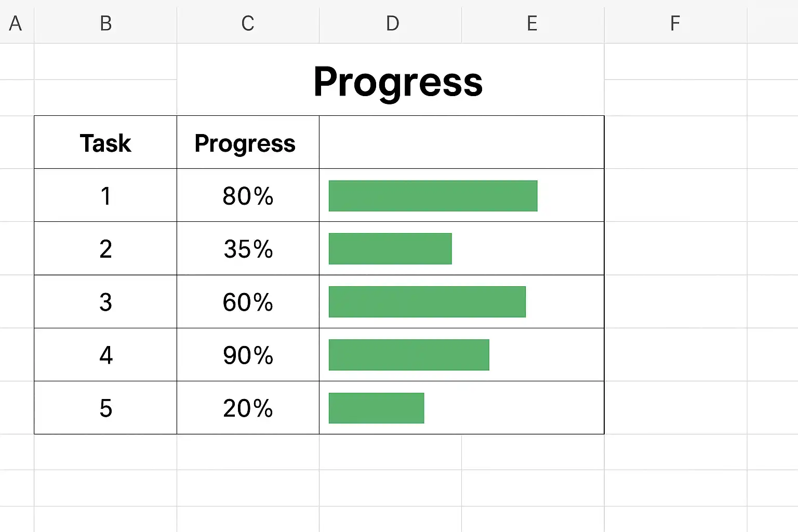Select the 90% progress cell
This screenshot has height=532, width=798.
pos(248,355)
